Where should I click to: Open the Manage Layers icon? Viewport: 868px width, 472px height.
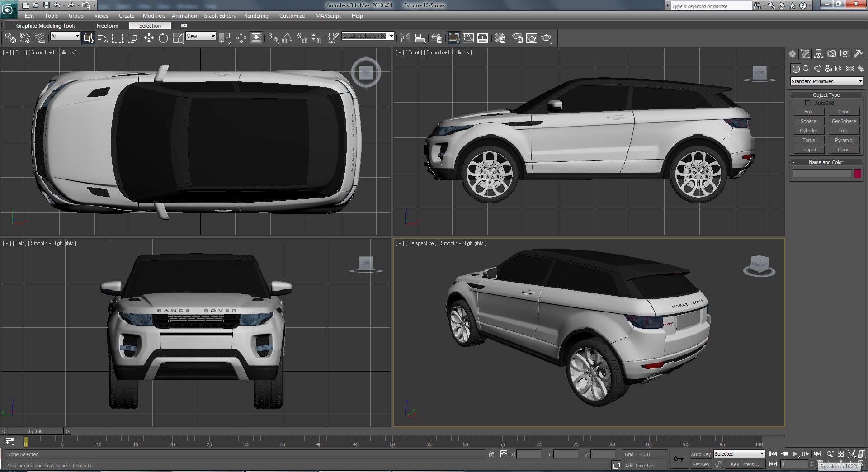(x=436, y=38)
